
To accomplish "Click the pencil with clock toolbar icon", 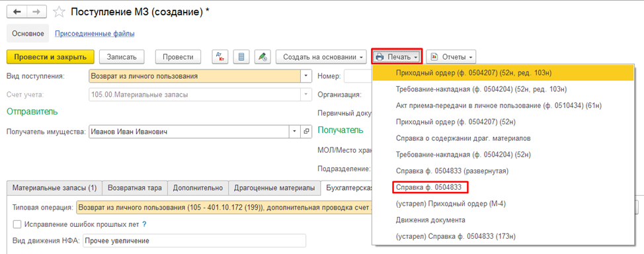I will [262, 57].
